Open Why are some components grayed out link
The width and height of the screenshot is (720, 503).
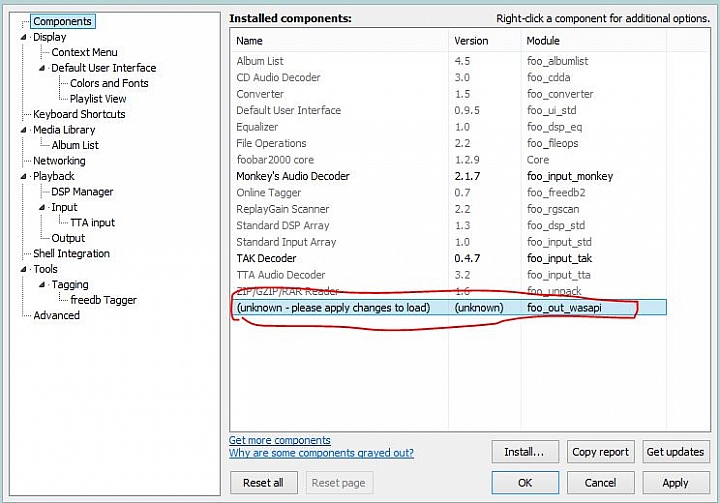(x=321, y=453)
